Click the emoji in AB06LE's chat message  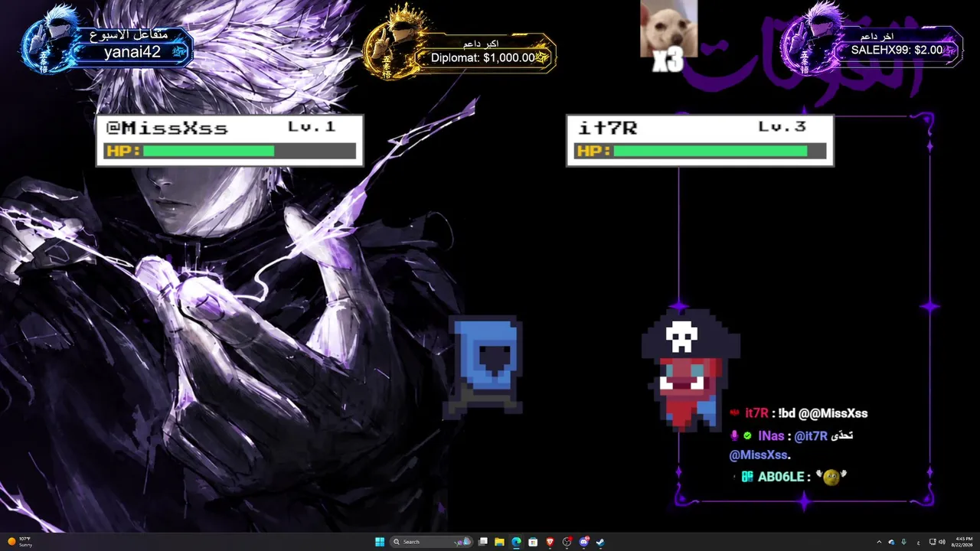tap(831, 477)
